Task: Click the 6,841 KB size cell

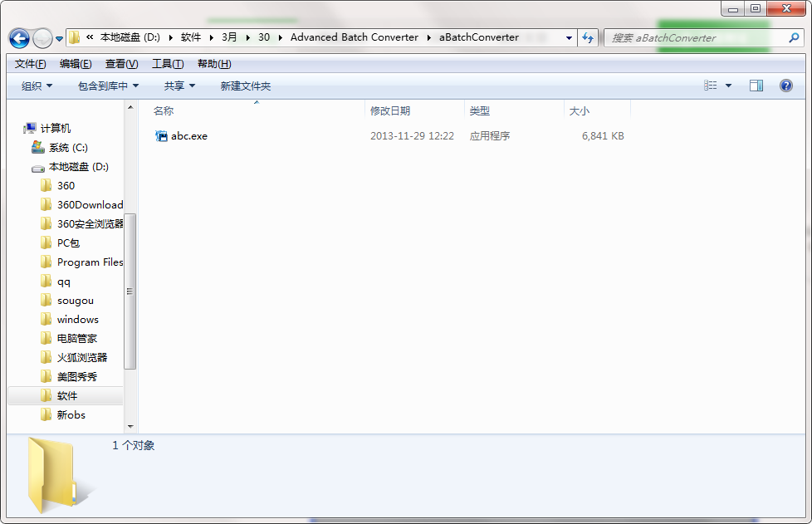Action: click(x=603, y=136)
